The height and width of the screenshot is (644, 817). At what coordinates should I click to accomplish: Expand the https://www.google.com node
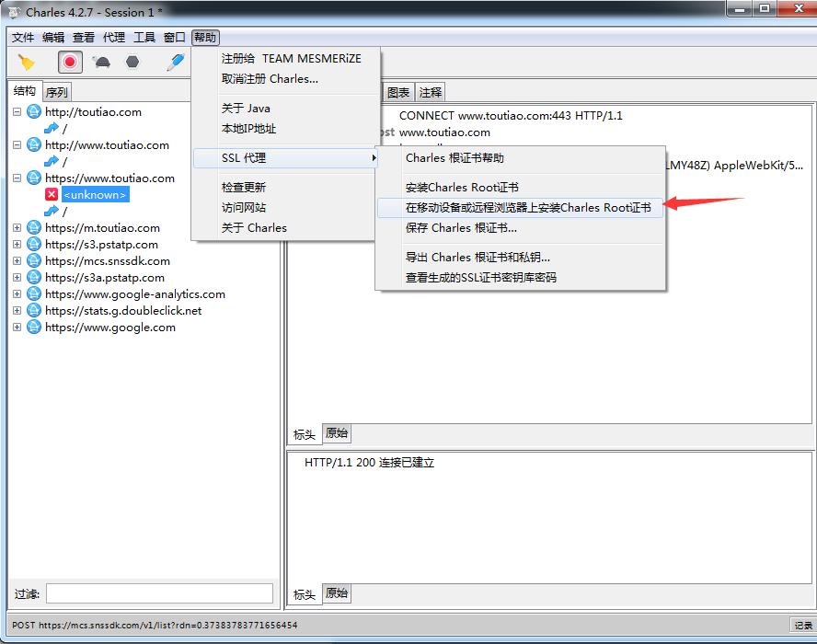coord(17,328)
